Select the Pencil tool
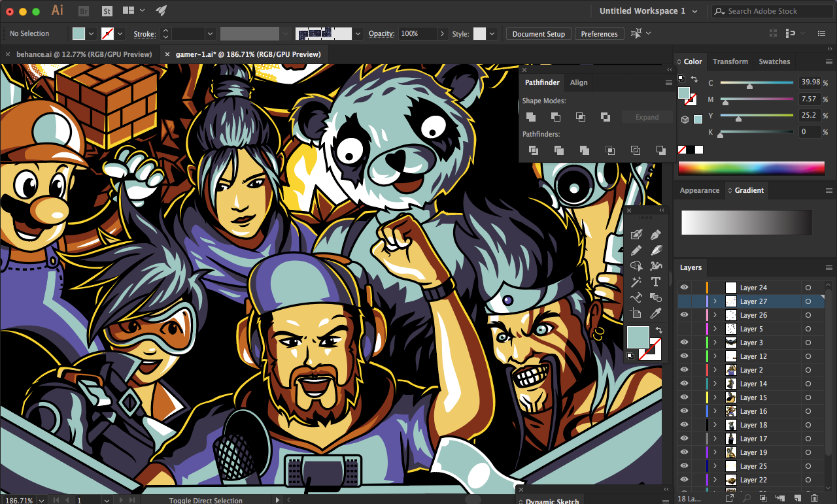This screenshot has width=837, height=504. coord(636,250)
